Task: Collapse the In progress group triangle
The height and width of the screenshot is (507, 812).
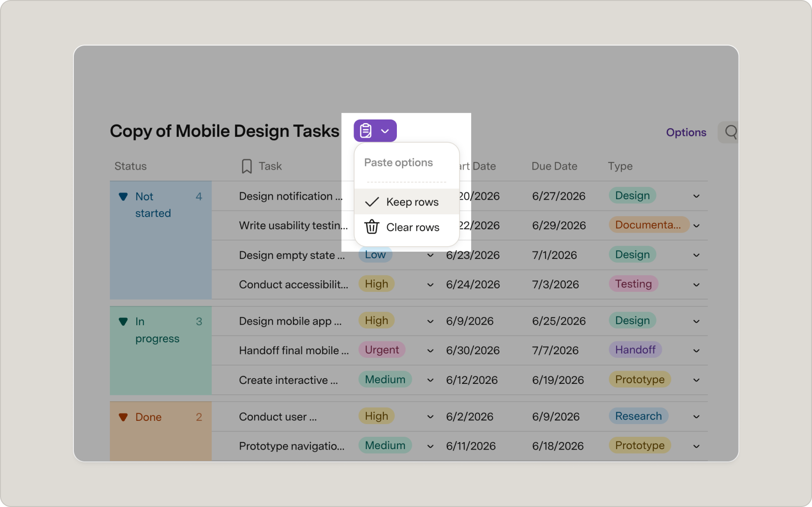Action: [x=123, y=321]
